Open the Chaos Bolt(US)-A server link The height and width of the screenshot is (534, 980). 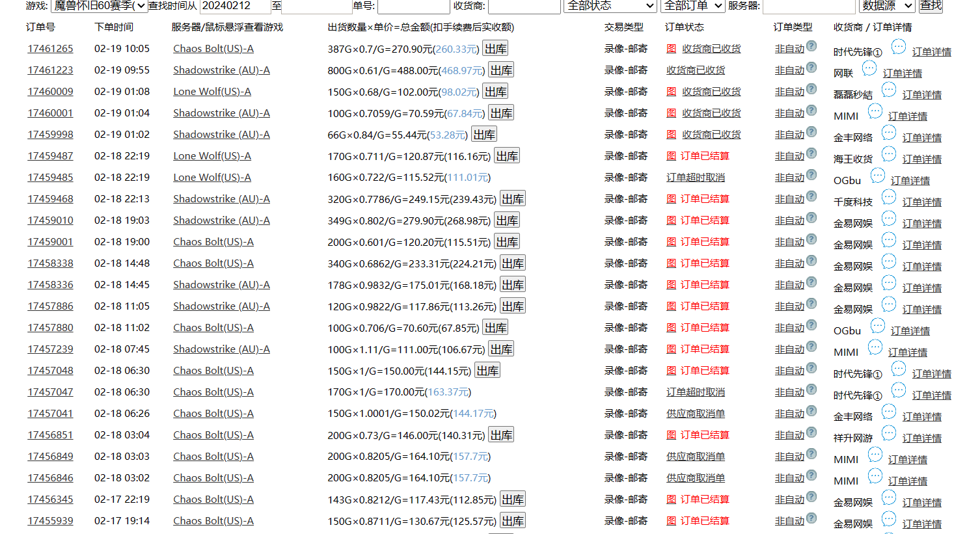click(213, 48)
